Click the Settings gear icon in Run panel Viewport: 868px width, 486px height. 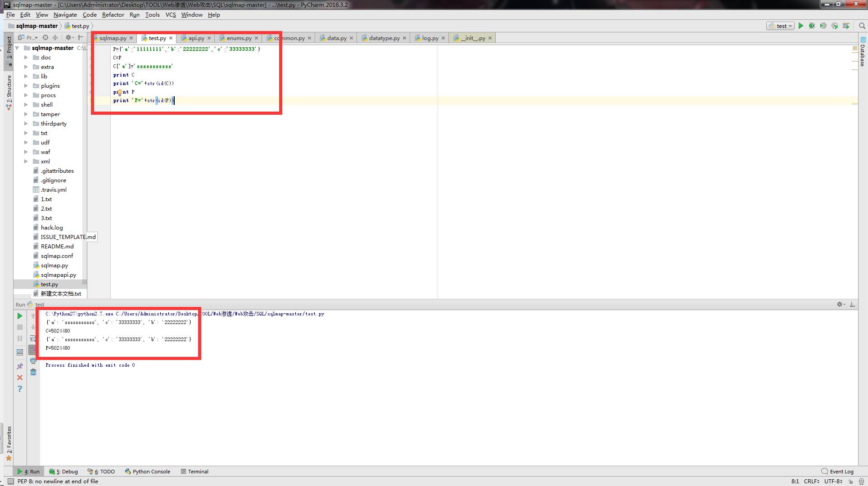[x=839, y=305]
